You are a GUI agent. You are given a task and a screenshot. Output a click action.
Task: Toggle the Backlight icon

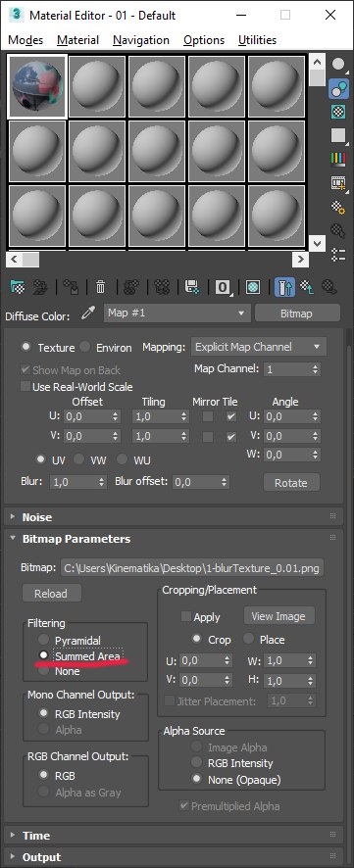click(338, 88)
